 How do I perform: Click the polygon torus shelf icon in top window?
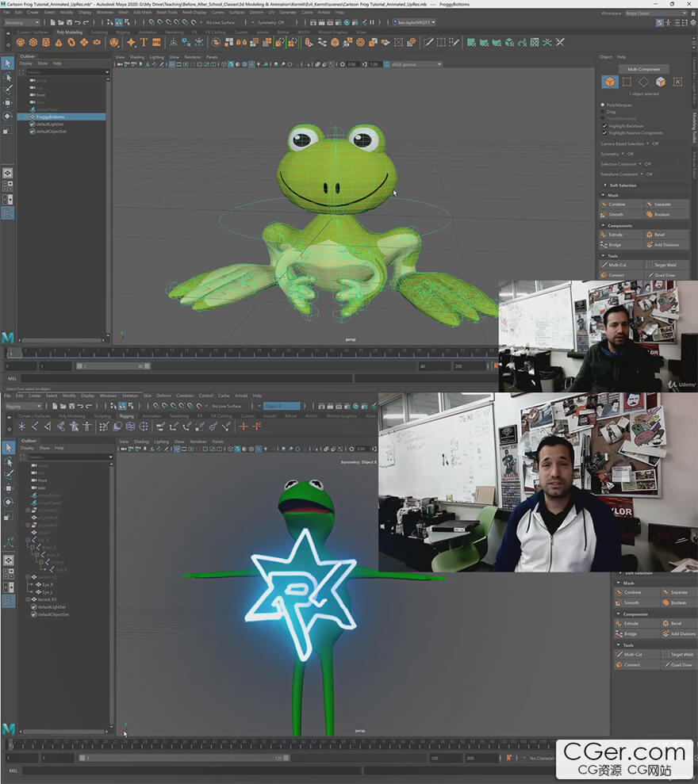(71, 43)
